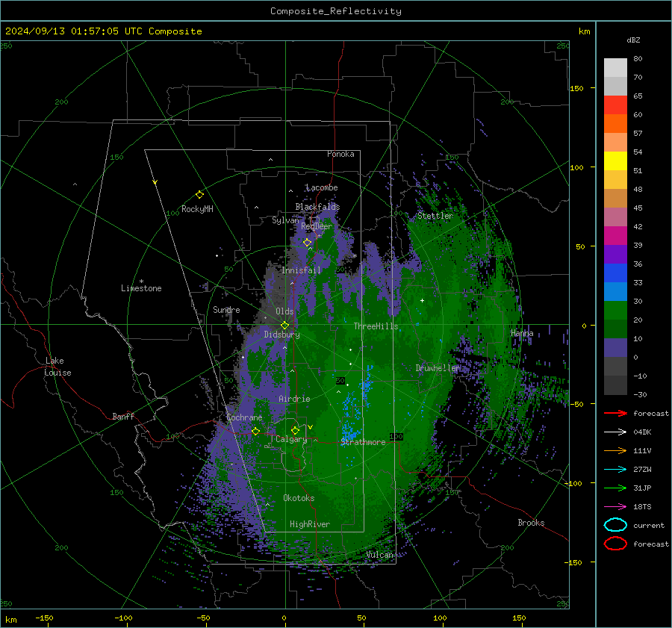Image resolution: width=672 pixels, height=628 pixels.
Task: Click the Airdrie label
Action: click(x=294, y=399)
